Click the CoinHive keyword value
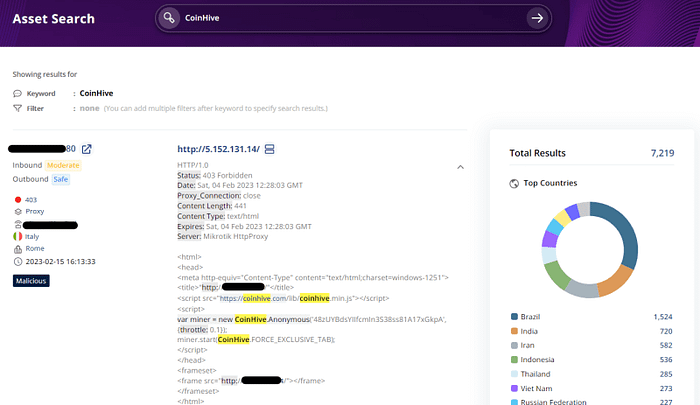 point(96,93)
